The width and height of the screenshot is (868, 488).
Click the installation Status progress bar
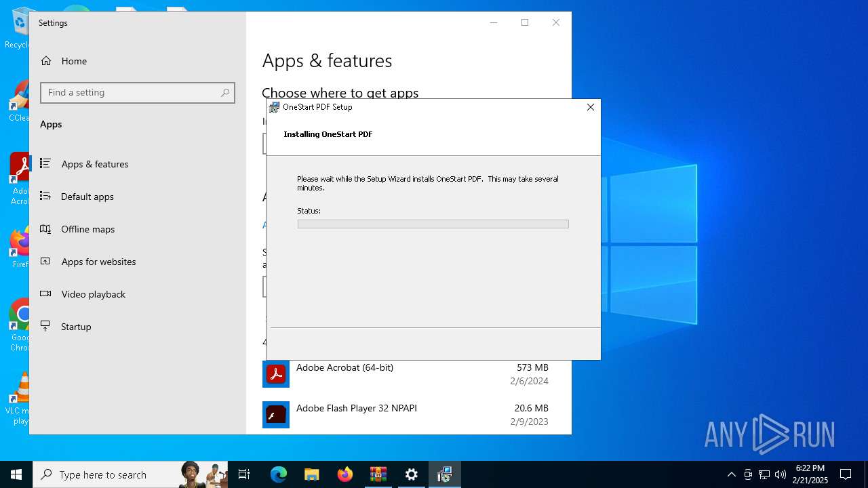(x=433, y=224)
